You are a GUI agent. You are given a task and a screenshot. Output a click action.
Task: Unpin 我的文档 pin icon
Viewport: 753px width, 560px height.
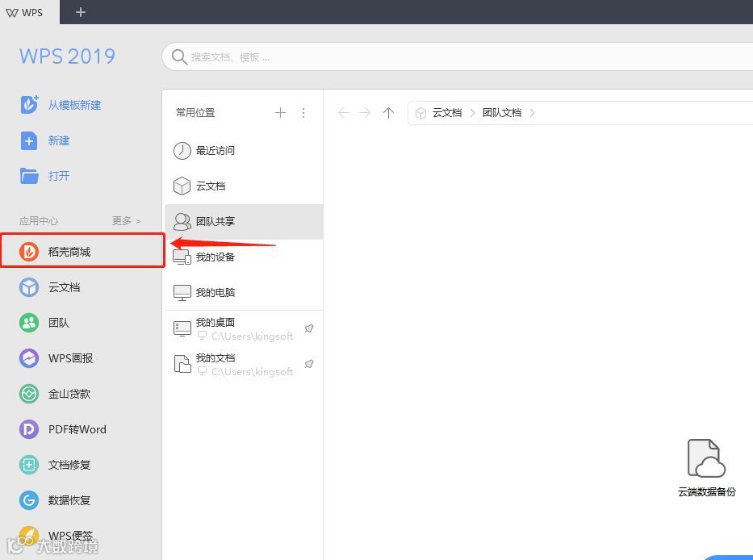pyautogui.click(x=309, y=364)
